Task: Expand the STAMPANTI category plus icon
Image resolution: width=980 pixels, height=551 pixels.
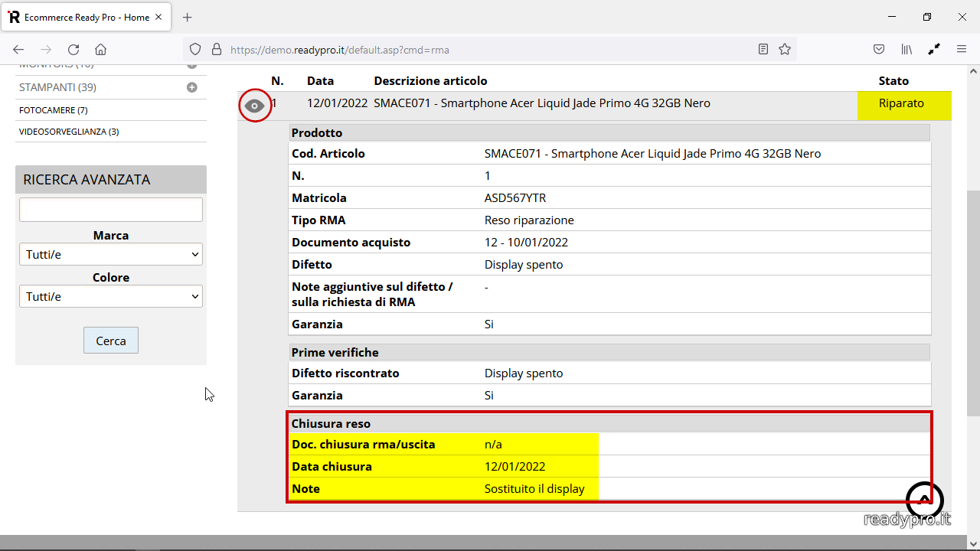Action: click(192, 87)
